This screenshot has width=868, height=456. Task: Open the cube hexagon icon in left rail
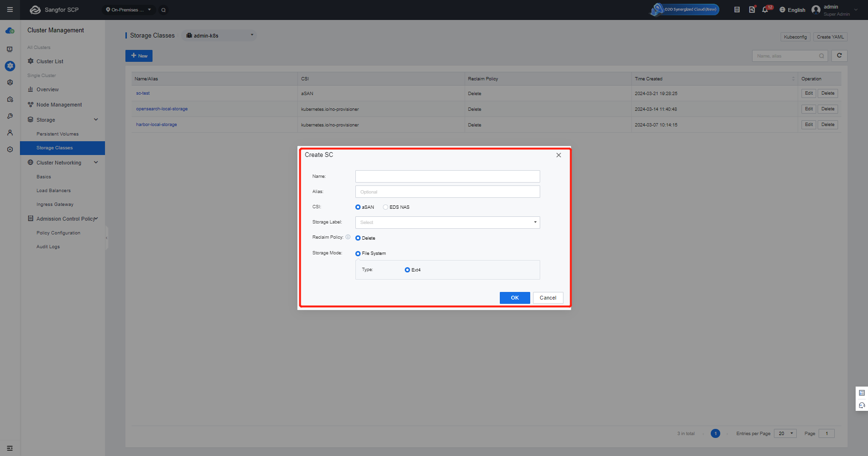tap(10, 82)
